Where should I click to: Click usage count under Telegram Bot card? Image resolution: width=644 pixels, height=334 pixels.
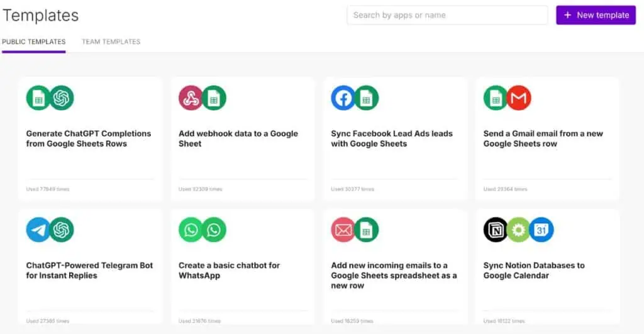pyautogui.click(x=48, y=321)
